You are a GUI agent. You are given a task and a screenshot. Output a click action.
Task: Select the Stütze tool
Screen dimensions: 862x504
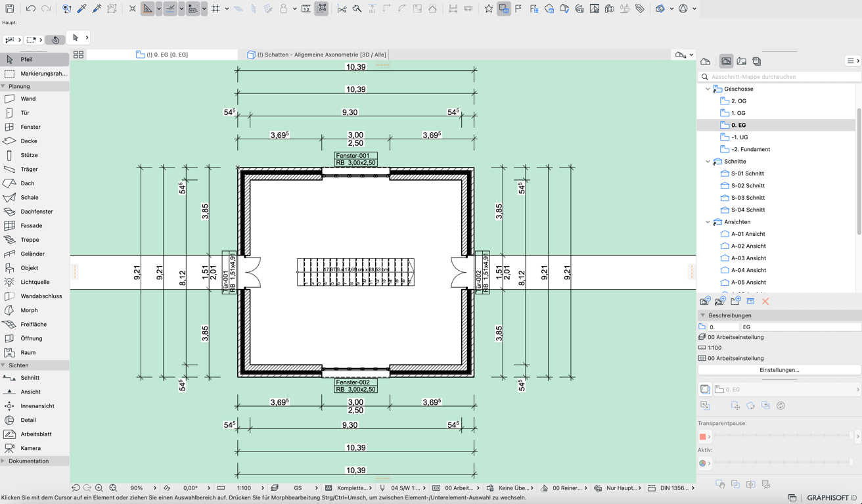[x=34, y=155]
